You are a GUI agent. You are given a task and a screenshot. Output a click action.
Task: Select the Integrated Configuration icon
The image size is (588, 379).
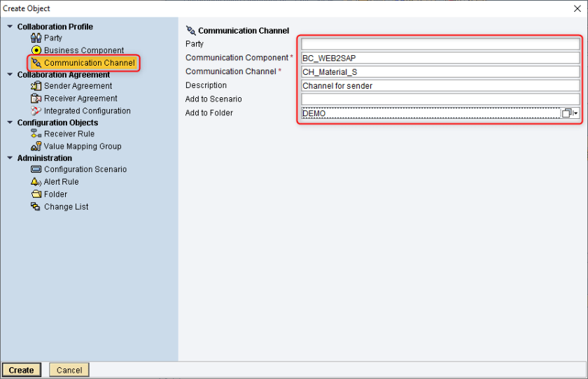36,111
